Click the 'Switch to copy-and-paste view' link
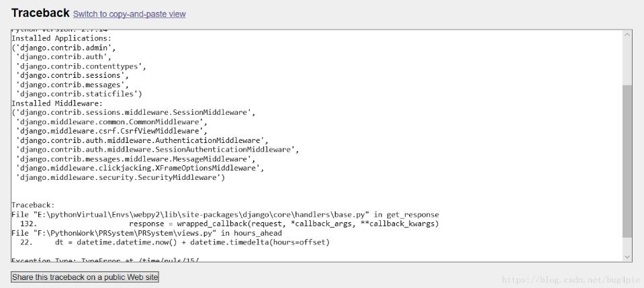The image size is (644, 288). (130, 14)
